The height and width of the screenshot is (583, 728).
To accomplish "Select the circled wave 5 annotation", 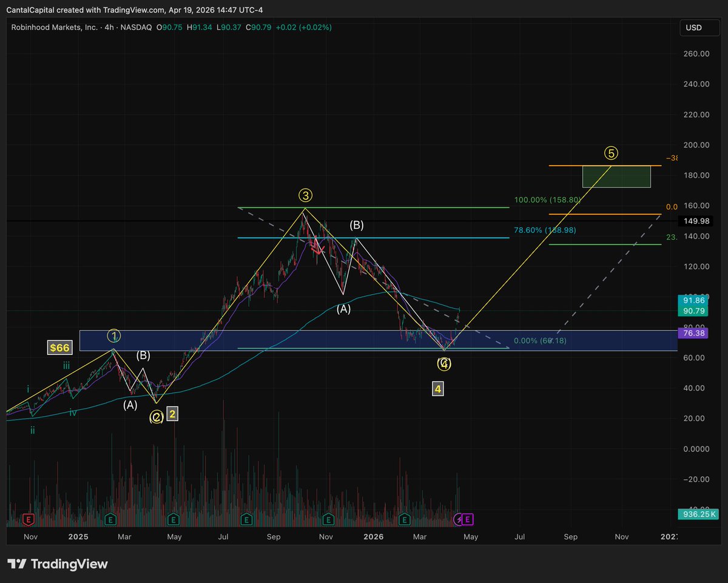I will click(x=610, y=153).
